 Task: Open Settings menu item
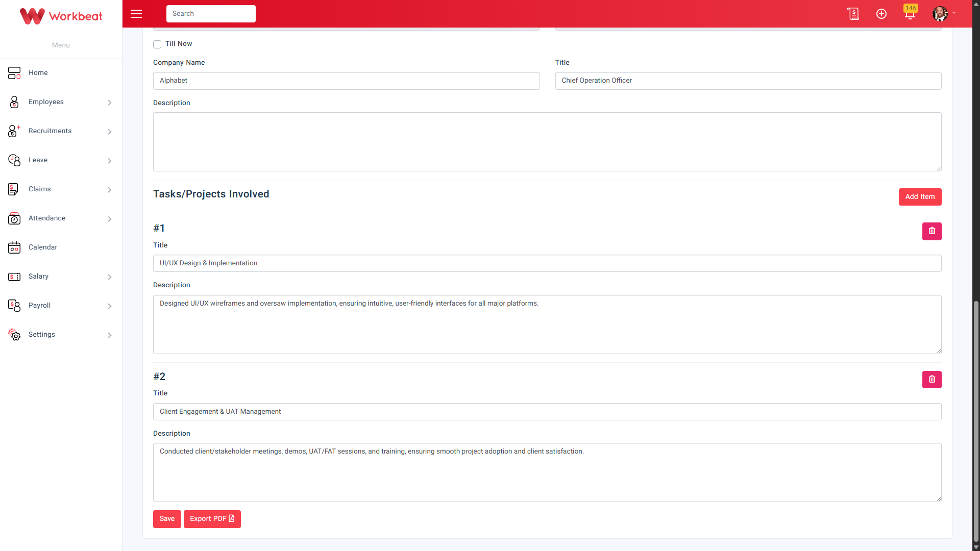(61, 335)
